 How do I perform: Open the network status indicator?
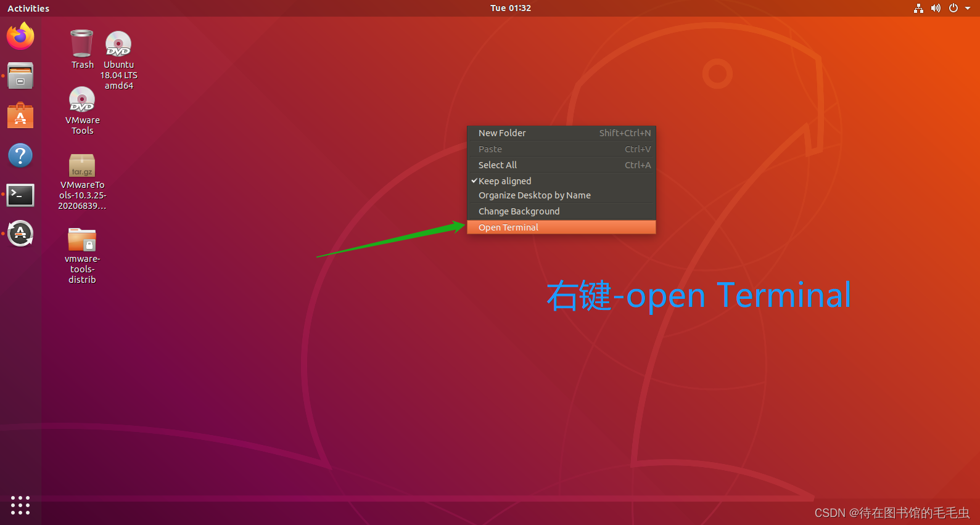coord(918,8)
